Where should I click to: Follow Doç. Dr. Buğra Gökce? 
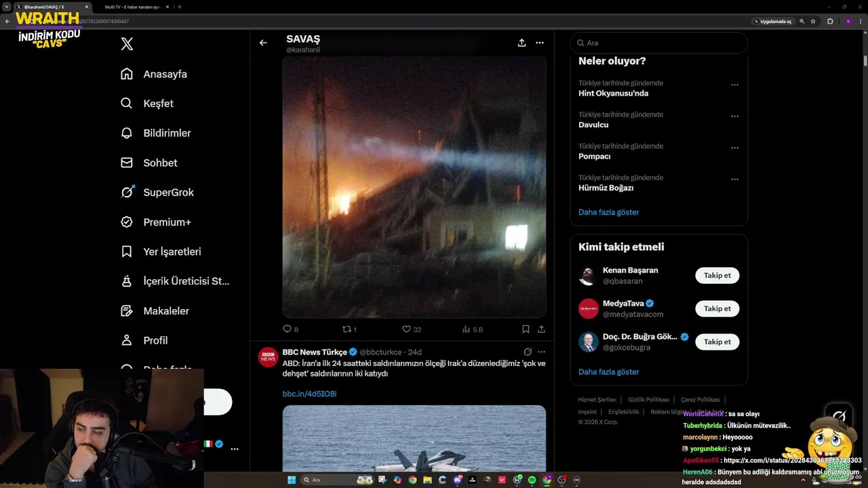click(717, 342)
